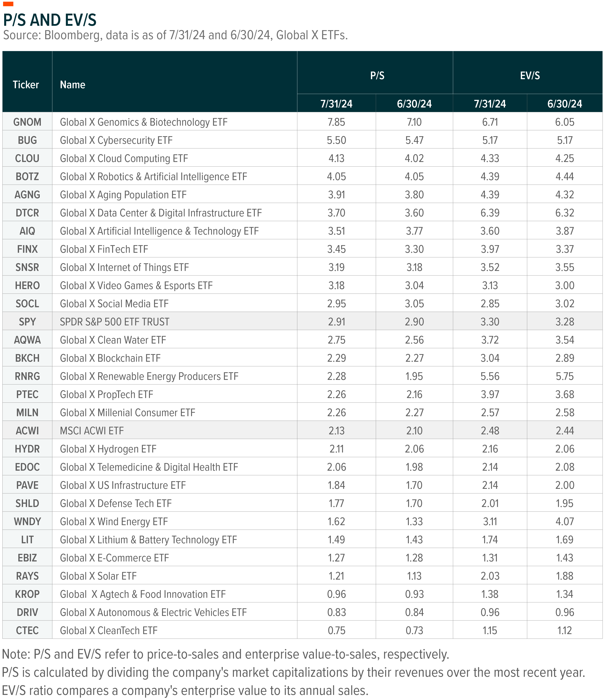Click the 7.85 P/S value for GNOM

pyautogui.click(x=336, y=122)
